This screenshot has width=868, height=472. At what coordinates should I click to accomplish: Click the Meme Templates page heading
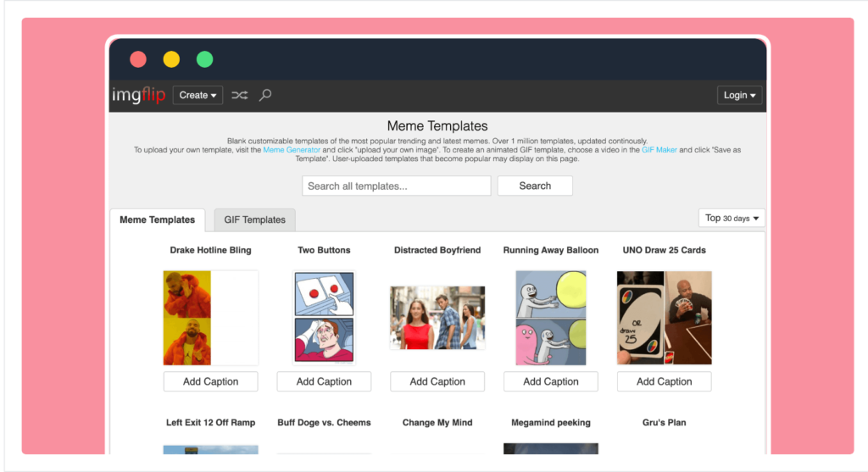(437, 125)
